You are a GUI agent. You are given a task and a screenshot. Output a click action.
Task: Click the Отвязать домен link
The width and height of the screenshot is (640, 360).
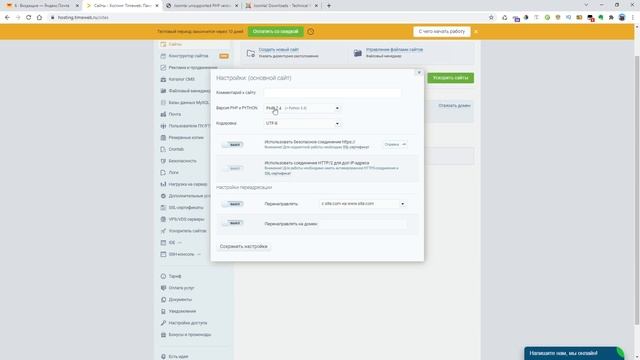[x=454, y=106]
